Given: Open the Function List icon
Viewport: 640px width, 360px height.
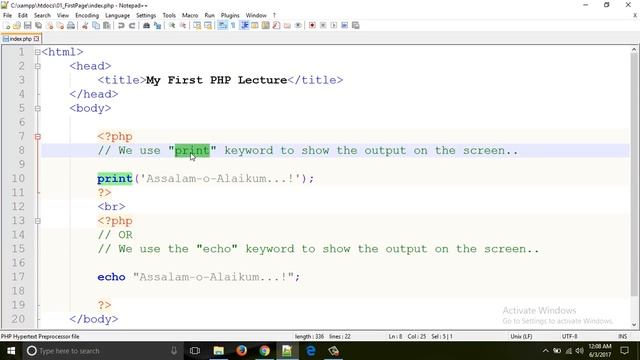Looking at the screenshot, I should click(x=276, y=25).
